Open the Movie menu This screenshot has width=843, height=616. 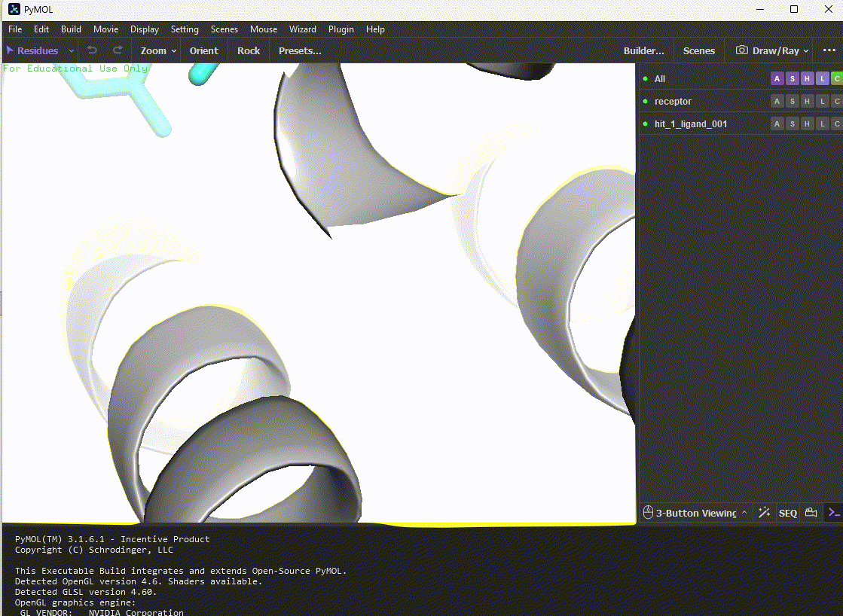click(105, 29)
